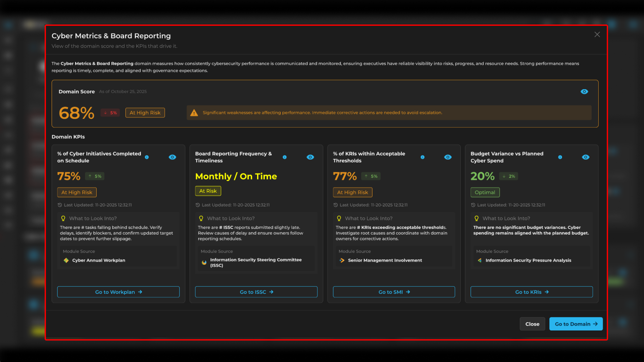This screenshot has height=362, width=644.
Task: Click info icon on Cyber Initiatives KPI
Action: click(147, 157)
